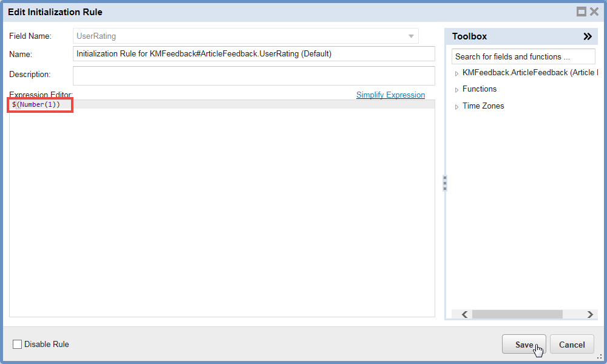Maximize the Edit Initialization Rule dialog
The image size is (607, 364).
(581, 12)
